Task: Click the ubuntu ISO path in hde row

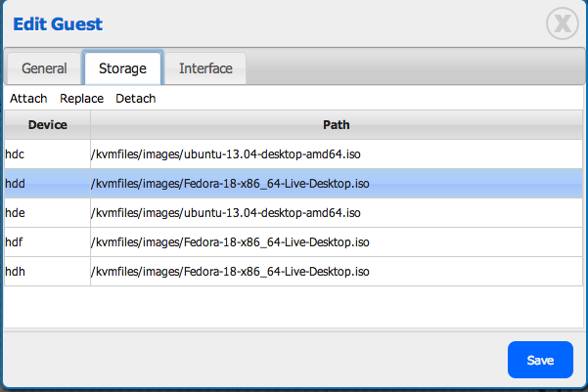Action: (x=225, y=212)
